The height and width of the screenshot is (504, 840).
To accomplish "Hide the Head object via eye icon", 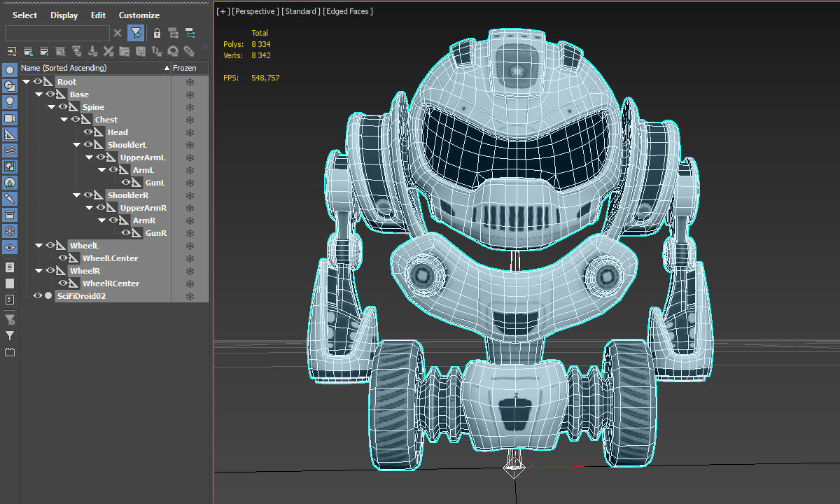I will 88,132.
